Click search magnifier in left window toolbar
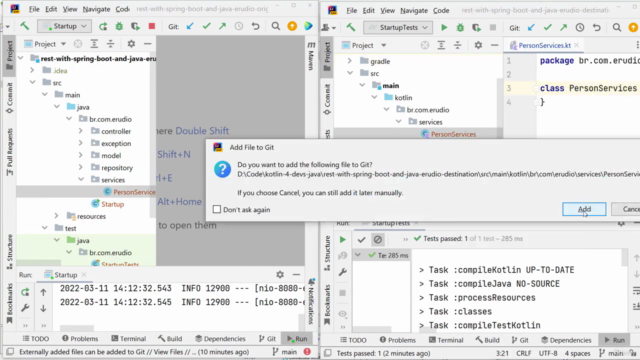This screenshot has width=640, height=360. click(x=276, y=26)
